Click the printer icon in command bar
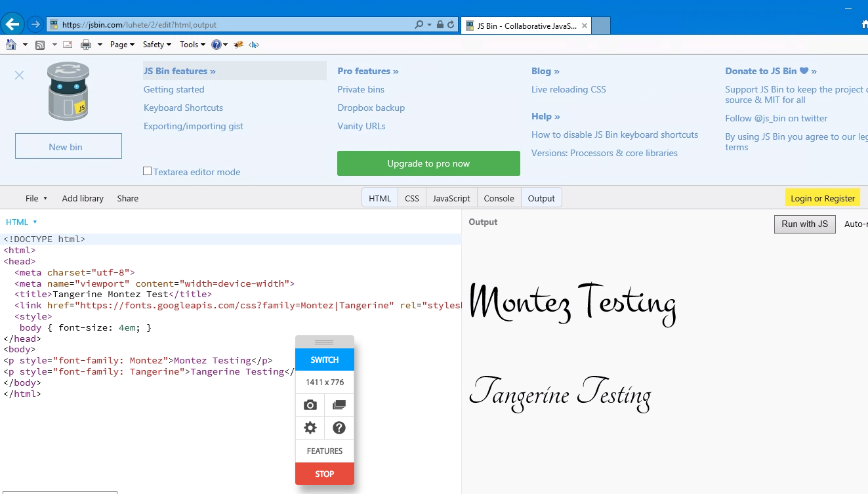 [x=86, y=45]
